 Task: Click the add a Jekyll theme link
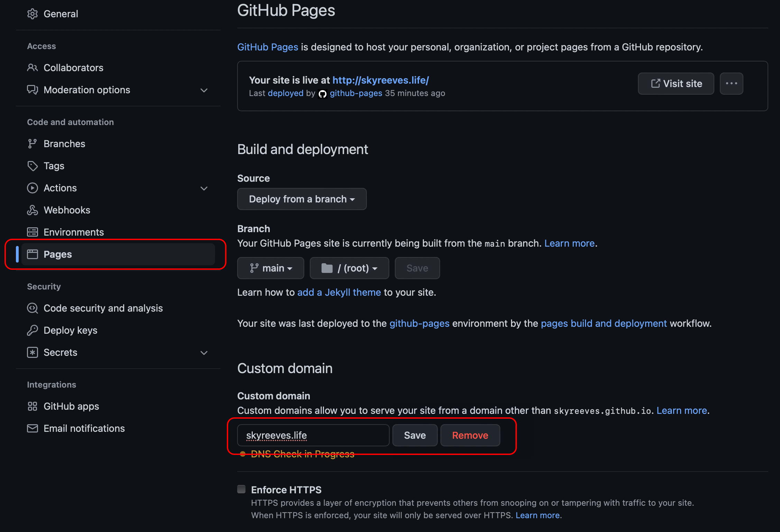coord(339,292)
